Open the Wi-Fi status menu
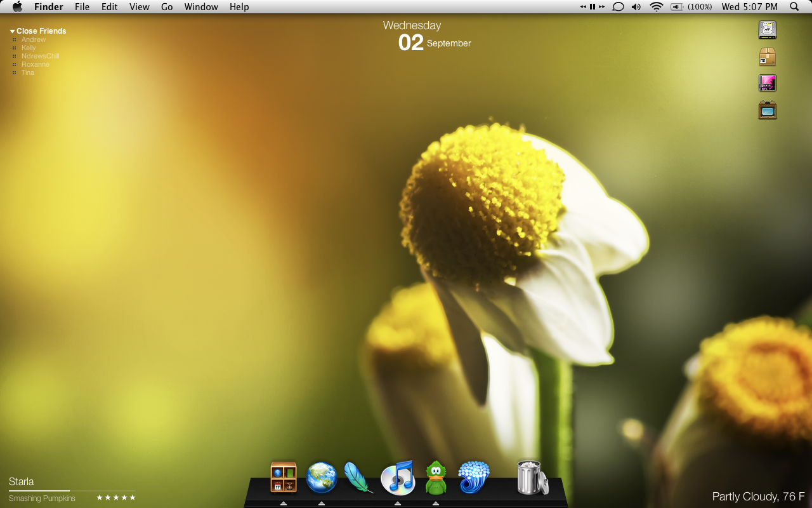812x508 pixels. pos(657,7)
